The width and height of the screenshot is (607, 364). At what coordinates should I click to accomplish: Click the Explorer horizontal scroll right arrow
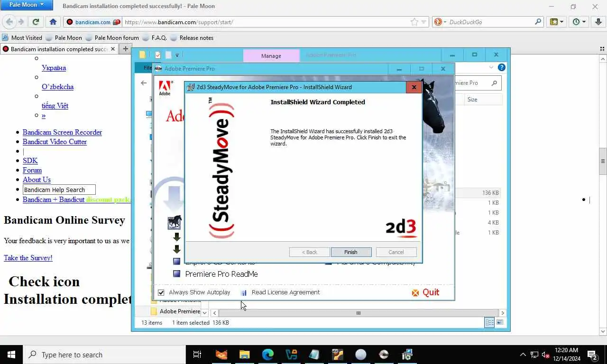(x=503, y=313)
